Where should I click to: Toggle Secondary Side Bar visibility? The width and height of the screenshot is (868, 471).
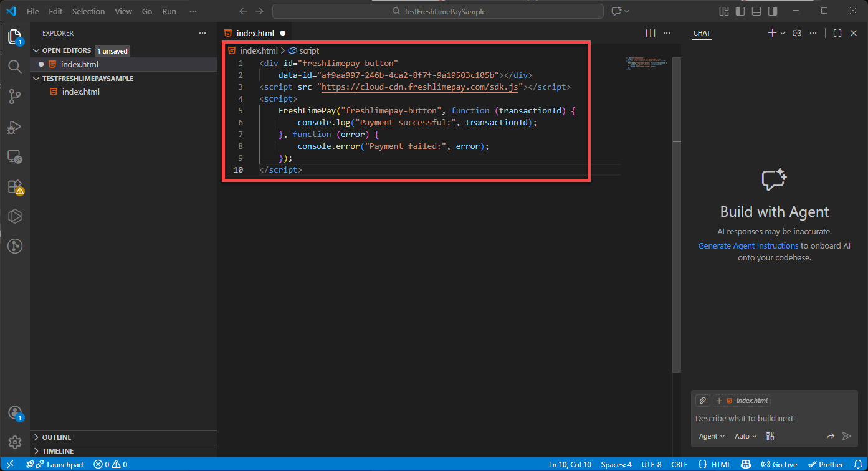[773, 11]
